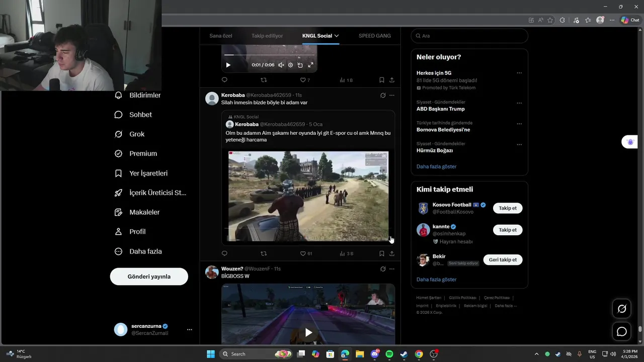Open Spotify from the taskbar

point(389,354)
